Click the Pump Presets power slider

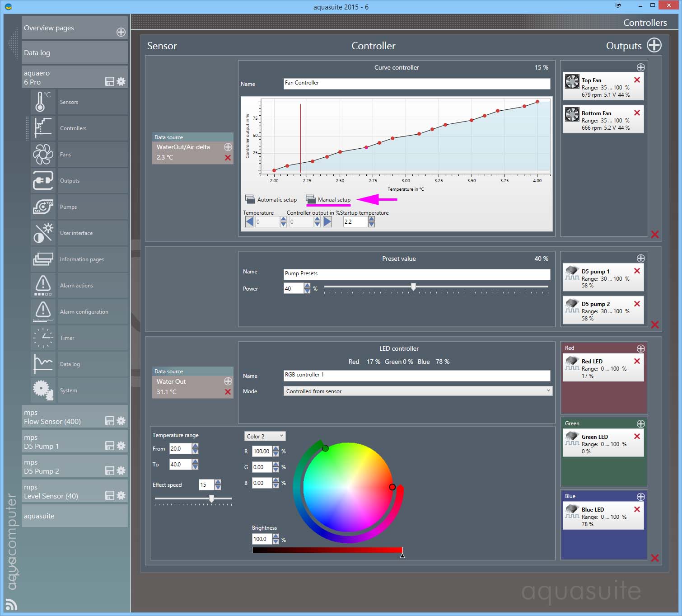(413, 287)
